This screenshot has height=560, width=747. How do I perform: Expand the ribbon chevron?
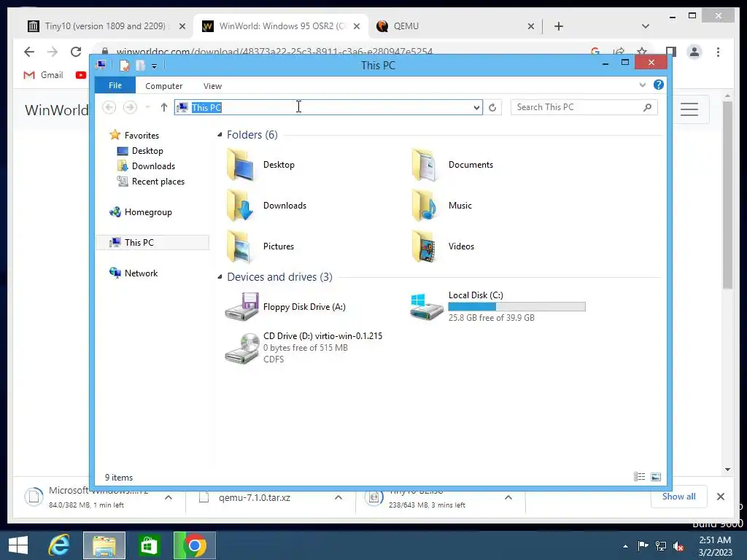pos(642,85)
